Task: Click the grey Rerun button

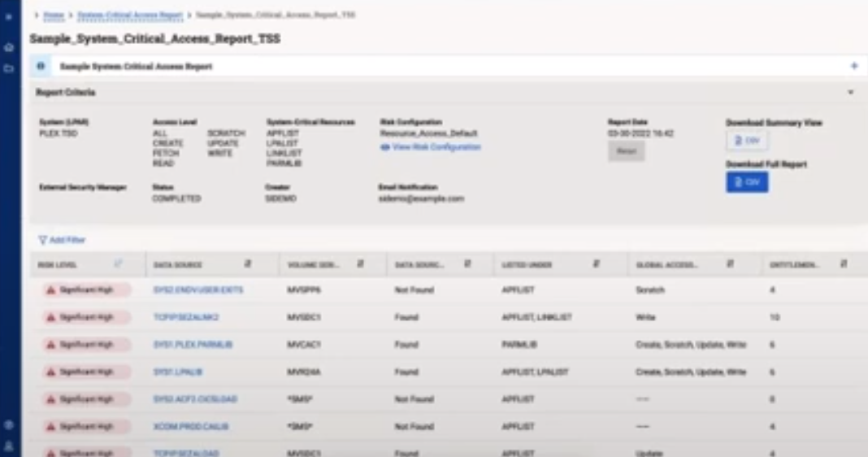Action: [626, 150]
